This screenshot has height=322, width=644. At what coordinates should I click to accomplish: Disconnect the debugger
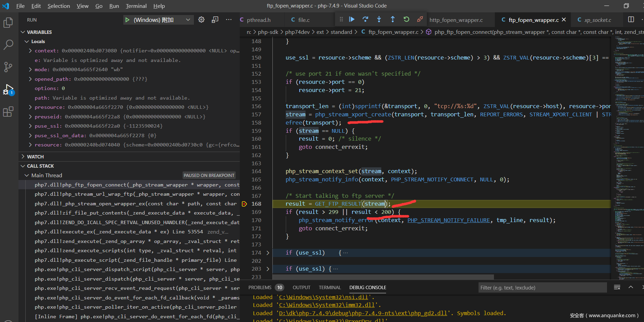(x=420, y=20)
